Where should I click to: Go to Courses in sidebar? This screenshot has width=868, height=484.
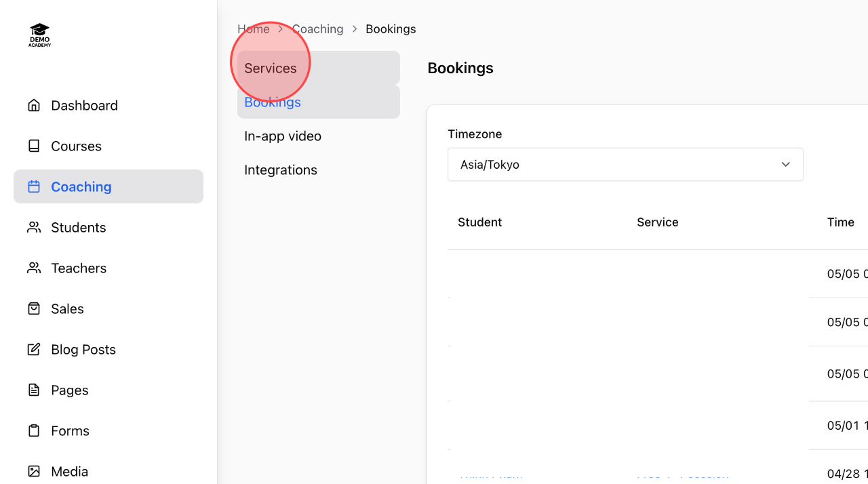coord(108,146)
